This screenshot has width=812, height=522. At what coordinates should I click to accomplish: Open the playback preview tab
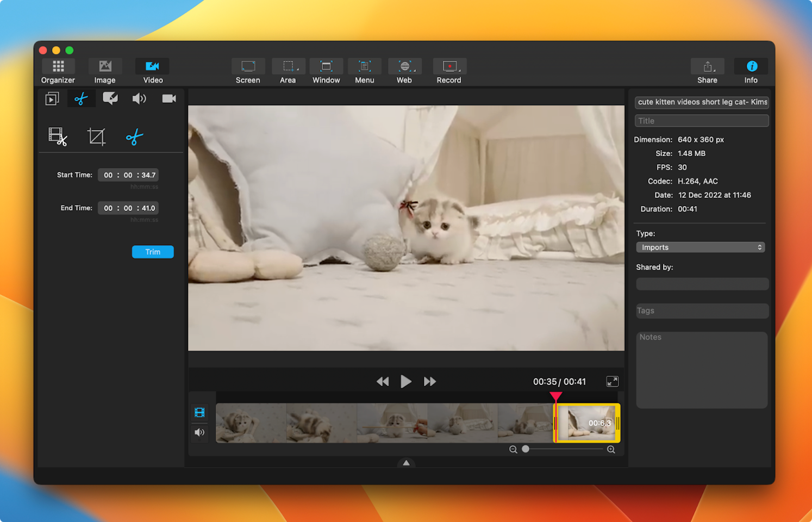pyautogui.click(x=52, y=98)
